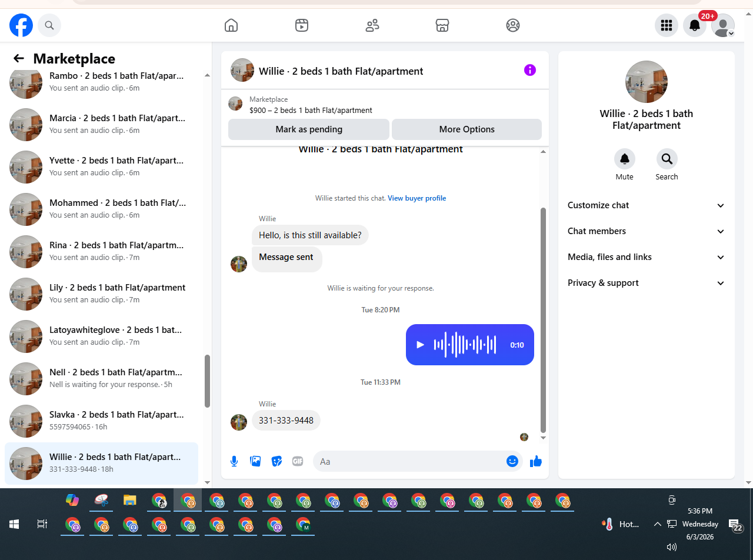Viewport: 753px width, 560px height.
Task: Seek within the audio clip waveform
Action: (465, 345)
